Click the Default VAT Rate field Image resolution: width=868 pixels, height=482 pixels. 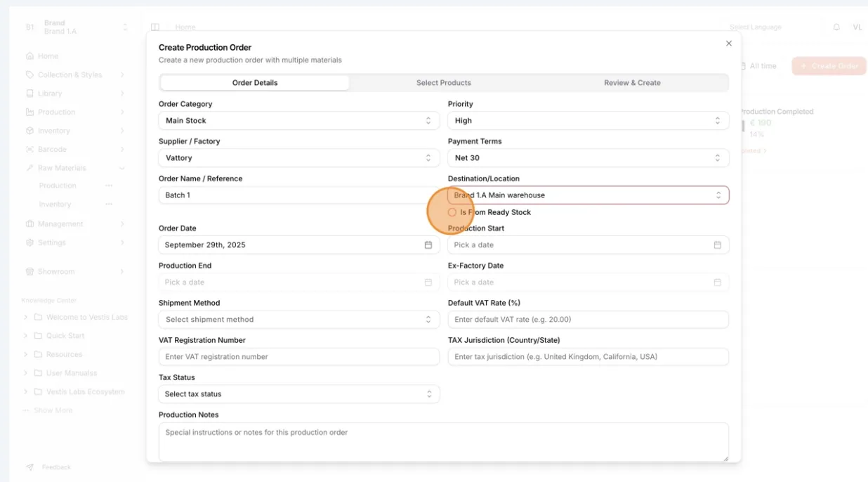[588, 320]
